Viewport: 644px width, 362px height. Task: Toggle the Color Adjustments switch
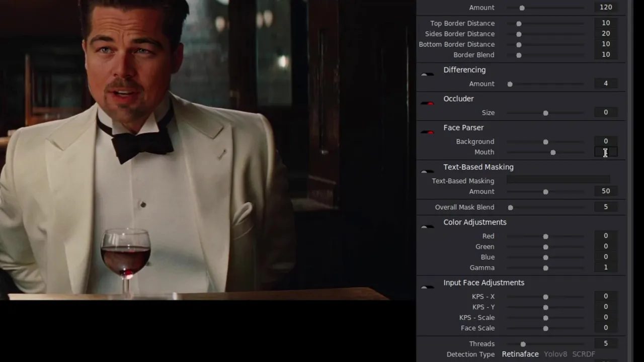click(x=427, y=227)
